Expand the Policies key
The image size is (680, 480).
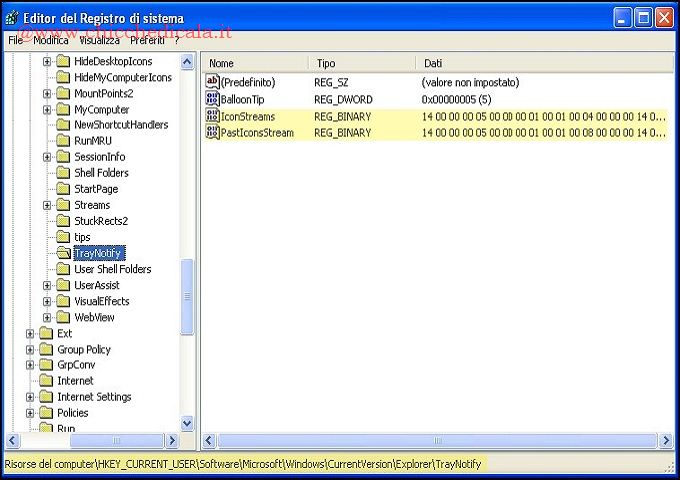click(30, 413)
